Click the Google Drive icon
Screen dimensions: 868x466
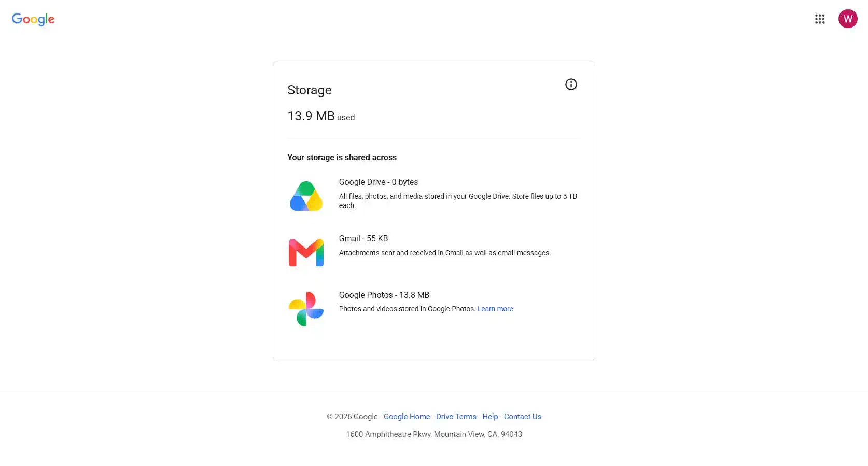pyautogui.click(x=306, y=196)
